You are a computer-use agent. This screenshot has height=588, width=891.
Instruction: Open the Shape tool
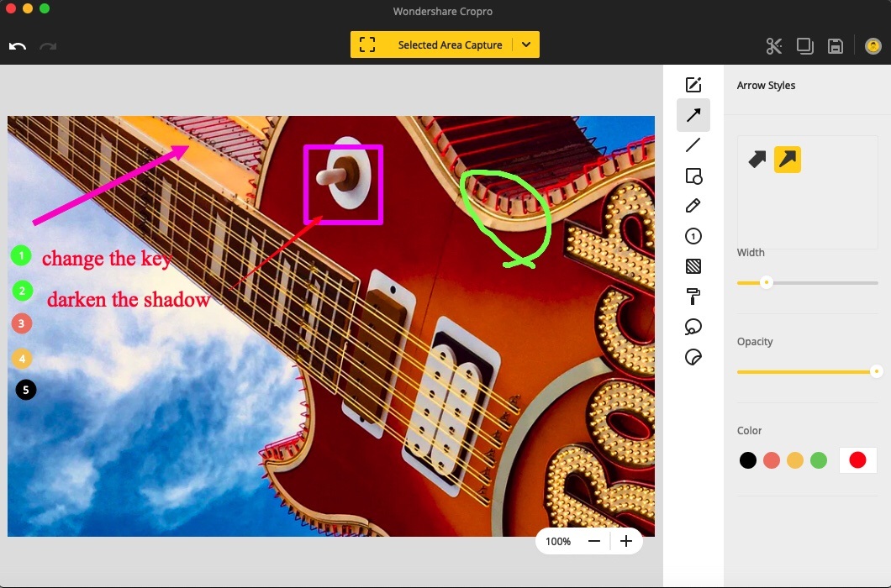tap(693, 175)
